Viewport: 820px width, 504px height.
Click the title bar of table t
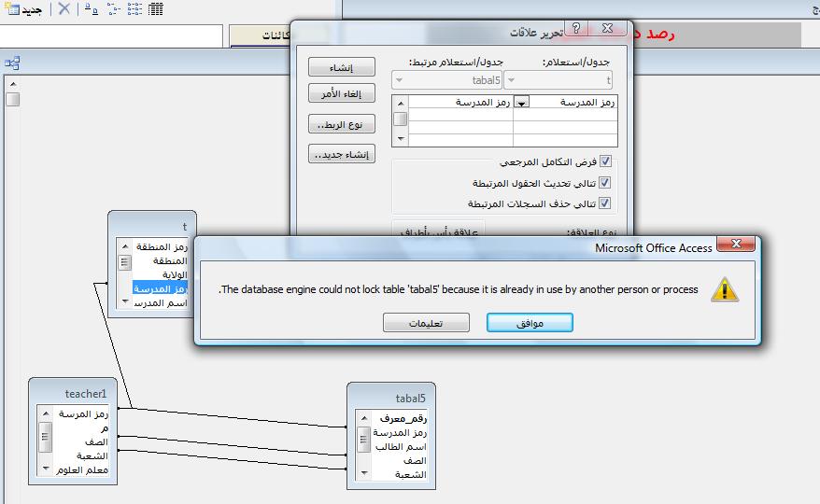(152, 226)
